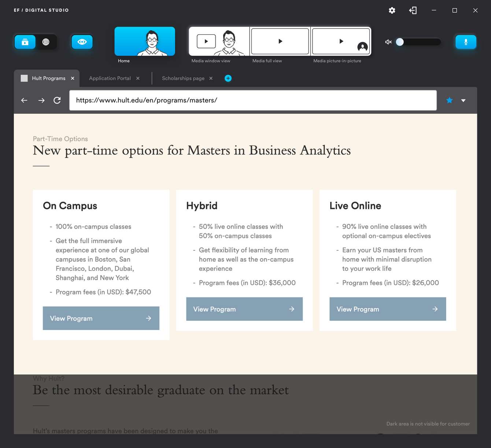Image resolution: width=491 pixels, height=448 pixels.
Task: Toggle the eye preview button
Action: point(82,42)
